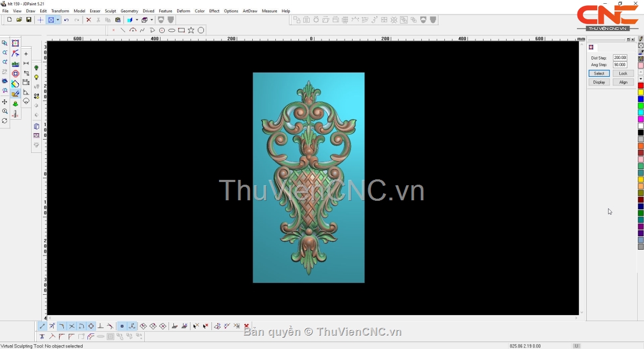Click the dimension measure icon
Image resolution: width=644 pixels, height=349 pixels.
(26, 63)
